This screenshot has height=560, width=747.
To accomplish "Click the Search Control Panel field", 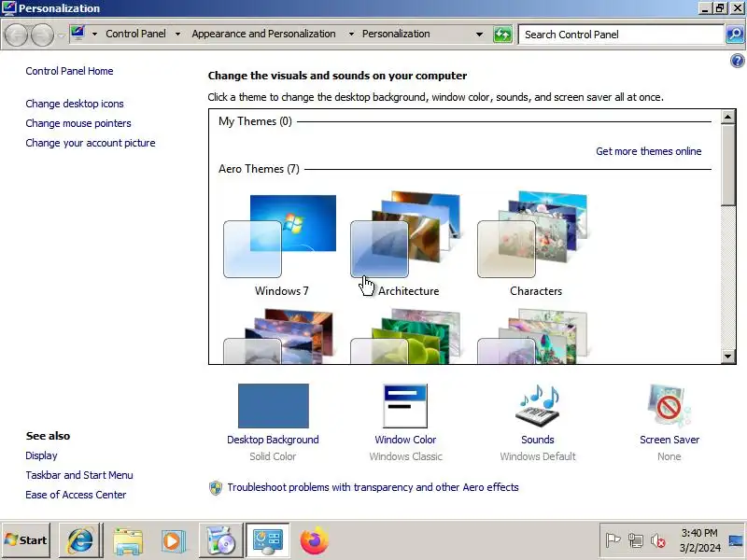I will pos(621,35).
